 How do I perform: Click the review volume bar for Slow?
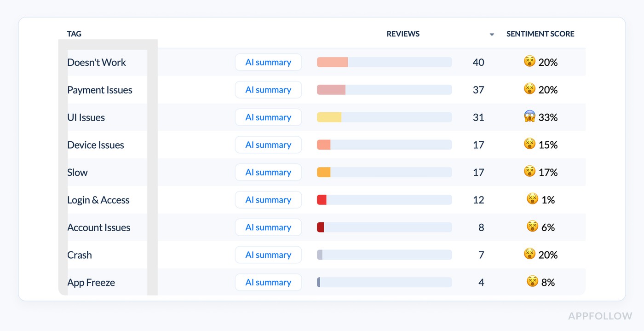pos(384,172)
